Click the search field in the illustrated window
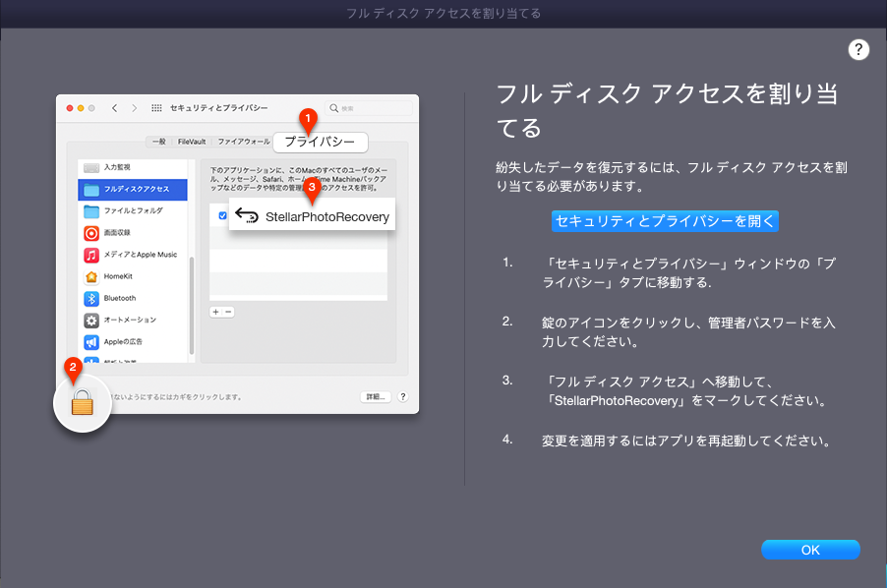The width and height of the screenshot is (887, 588). click(369, 108)
